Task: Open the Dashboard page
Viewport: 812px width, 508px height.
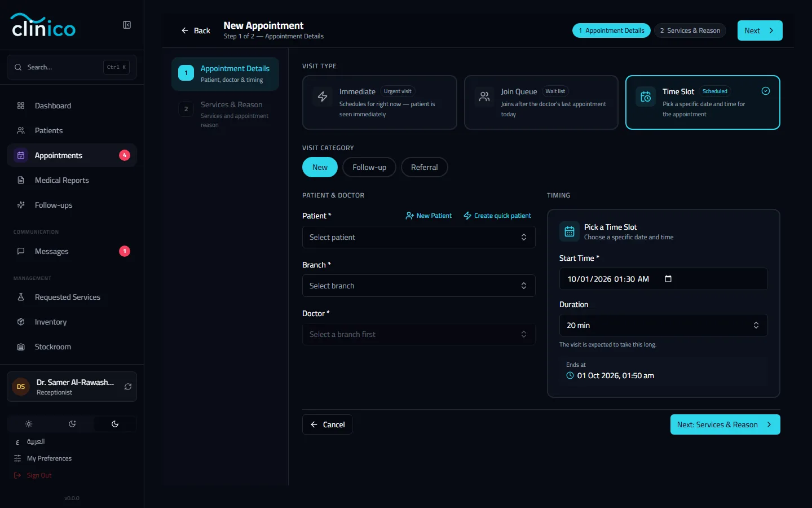Action: tap(72, 106)
